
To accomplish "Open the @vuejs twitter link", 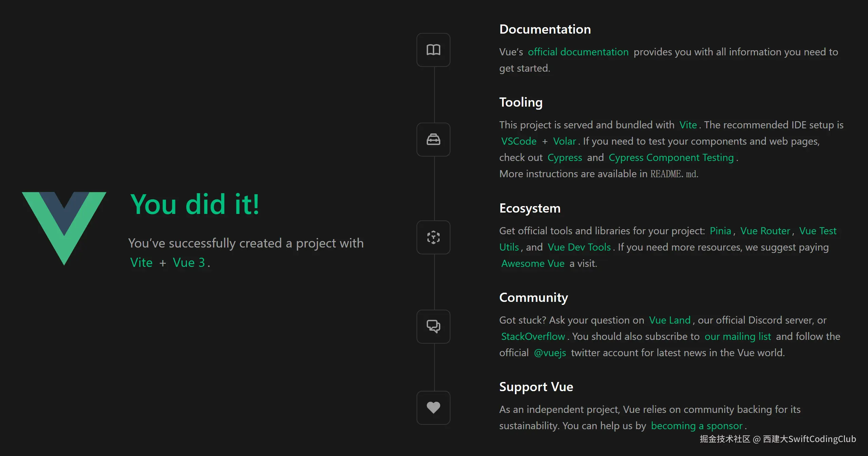I will tap(550, 353).
